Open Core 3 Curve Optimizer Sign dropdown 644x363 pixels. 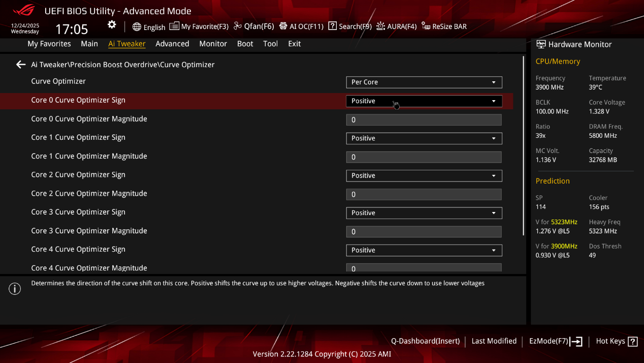pos(424,213)
